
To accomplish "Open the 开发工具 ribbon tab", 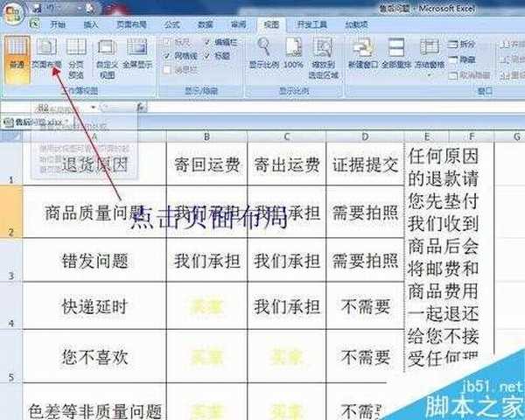I will [x=312, y=24].
